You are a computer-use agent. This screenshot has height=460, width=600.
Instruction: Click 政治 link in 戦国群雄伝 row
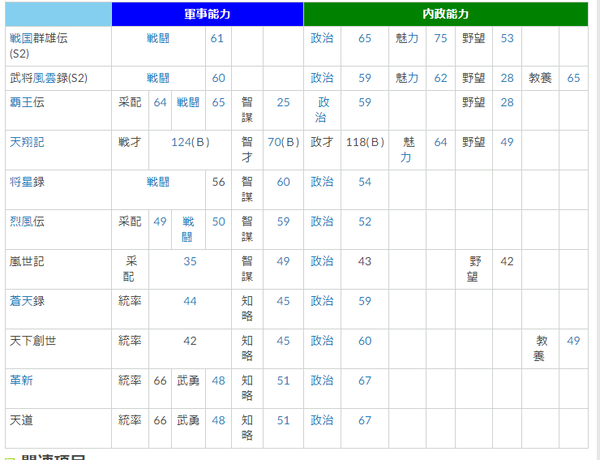[x=322, y=38]
